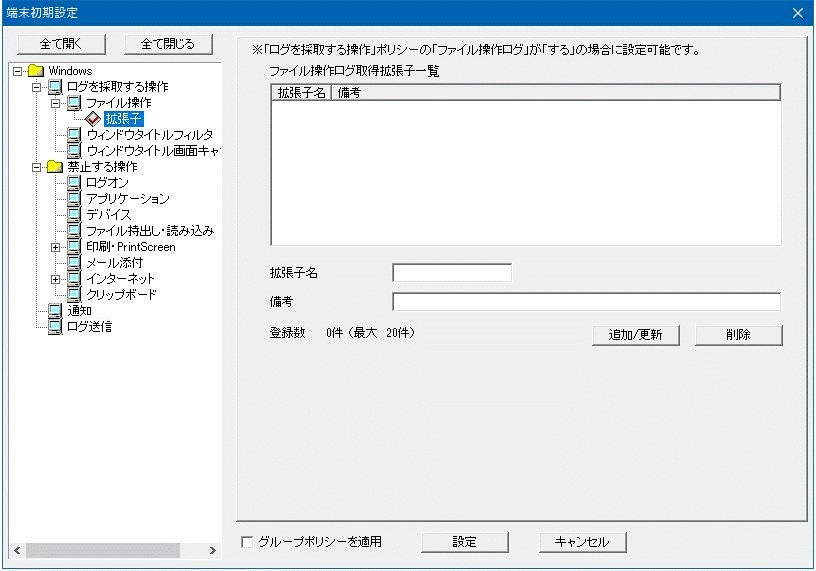Click the ログオン computer icon

click(x=74, y=183)
